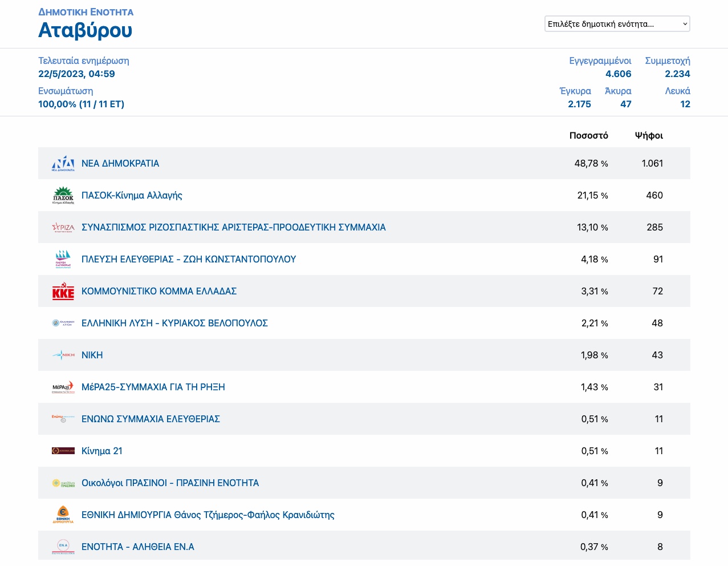Click the Οικολόγοι Πράσινοι sunflower logo
Image resolution: width=728 pixels, height=566 pixels.
pos(63,483)
